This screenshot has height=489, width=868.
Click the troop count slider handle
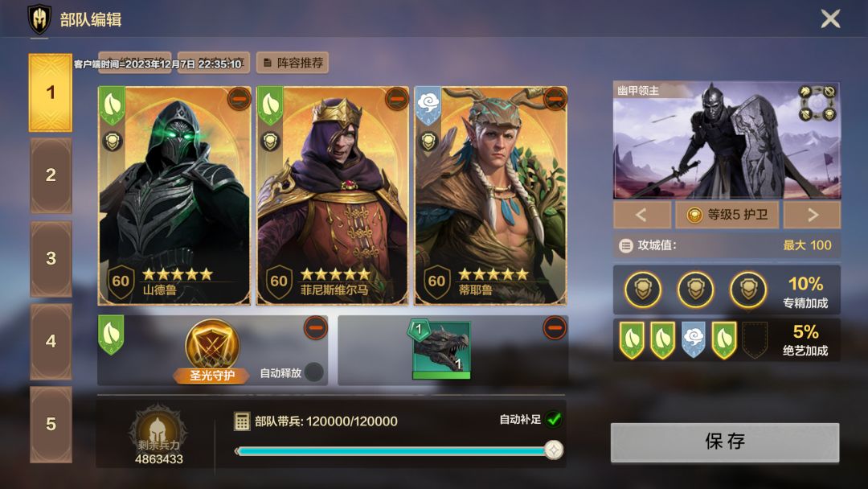[x=553, y=450]
